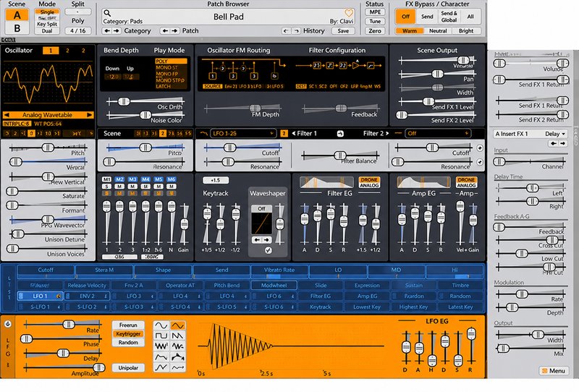This screenshot has width=579, height=392.
Task: Select Key Split mode
Action: 47,24
